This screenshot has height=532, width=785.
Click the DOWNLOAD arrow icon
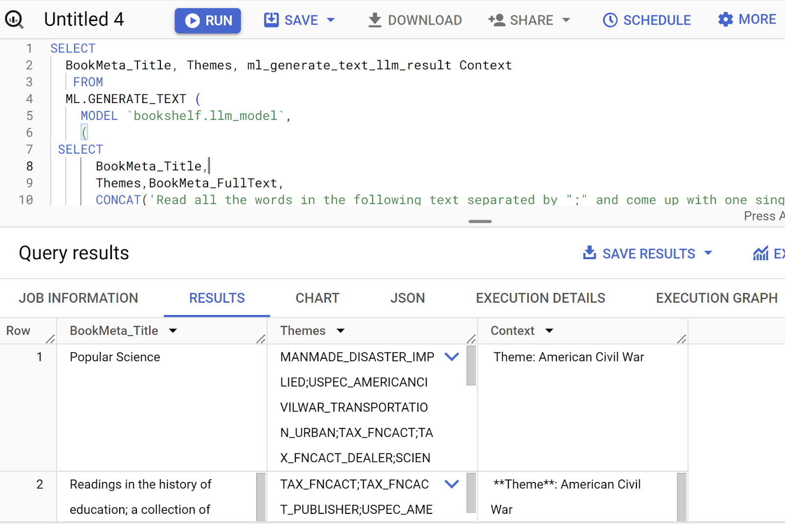coord(374,20)
